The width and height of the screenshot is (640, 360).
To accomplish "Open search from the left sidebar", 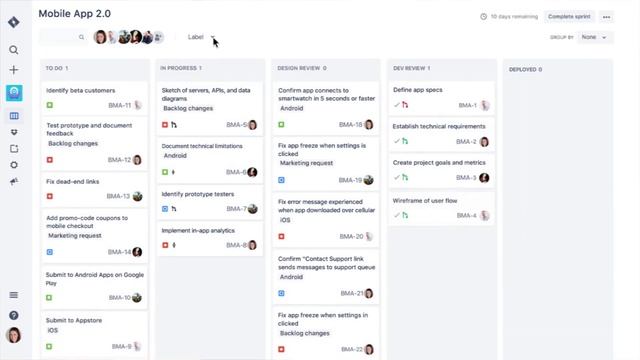I will click(13, 50).
